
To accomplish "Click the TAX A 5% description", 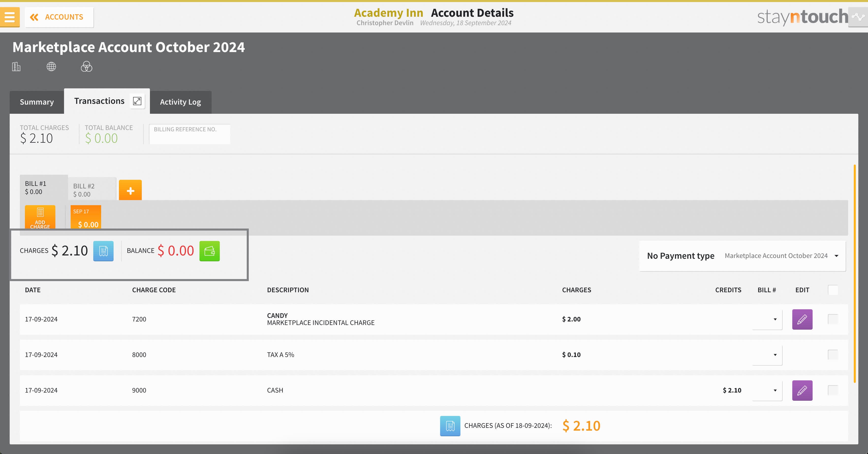I will [281, 355].
